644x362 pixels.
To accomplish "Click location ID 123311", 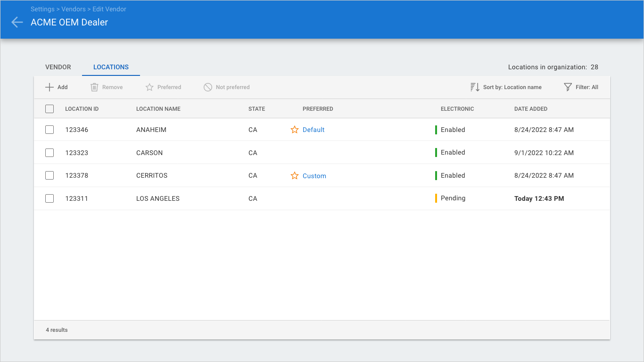I will 77,198.
